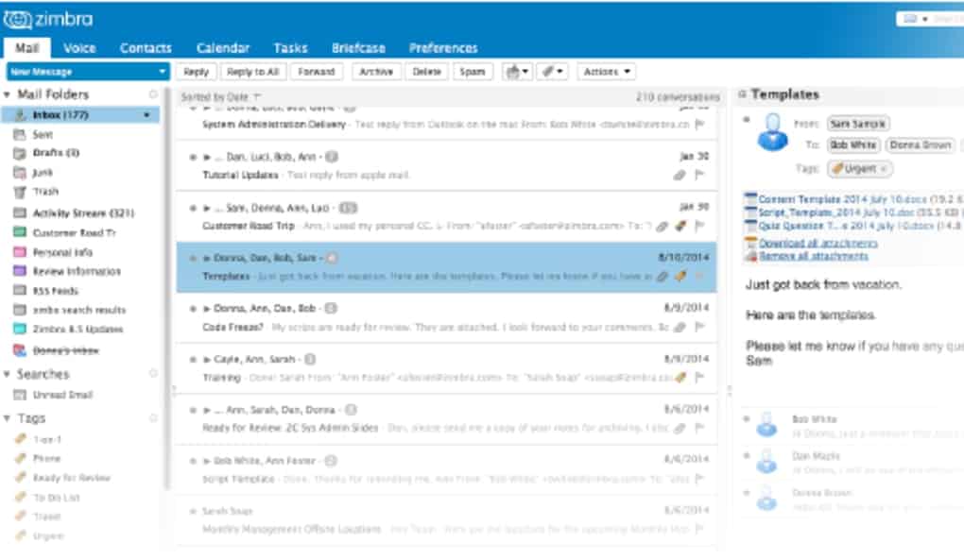964x560 pixels.
Task: Open the Unread Email saved search
Action: pyautogui.click(x=62, y=395)
